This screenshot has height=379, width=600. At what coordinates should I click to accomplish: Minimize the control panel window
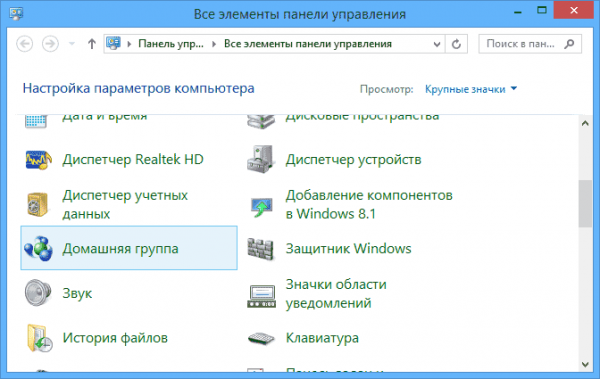(x=518, y=12)
